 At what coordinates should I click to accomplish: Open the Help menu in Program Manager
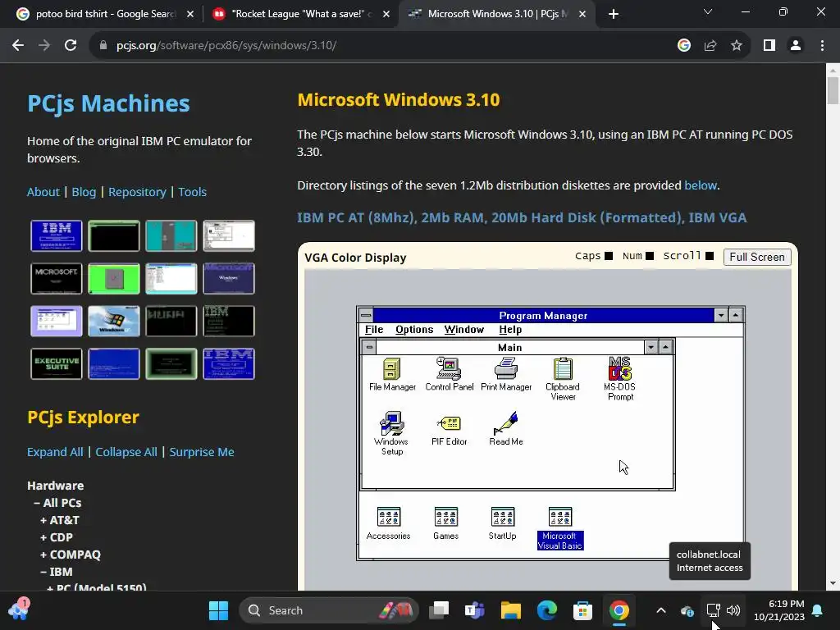[510, 330]
